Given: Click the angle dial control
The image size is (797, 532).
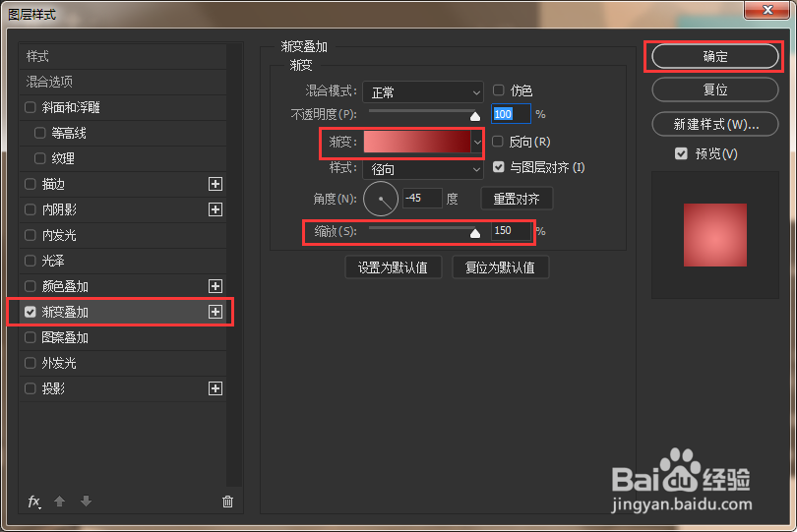Looking at the screenshot, I should coord(381,199).
